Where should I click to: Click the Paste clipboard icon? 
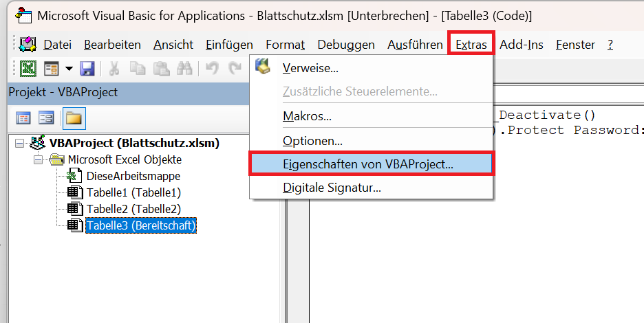pos(162,69)
